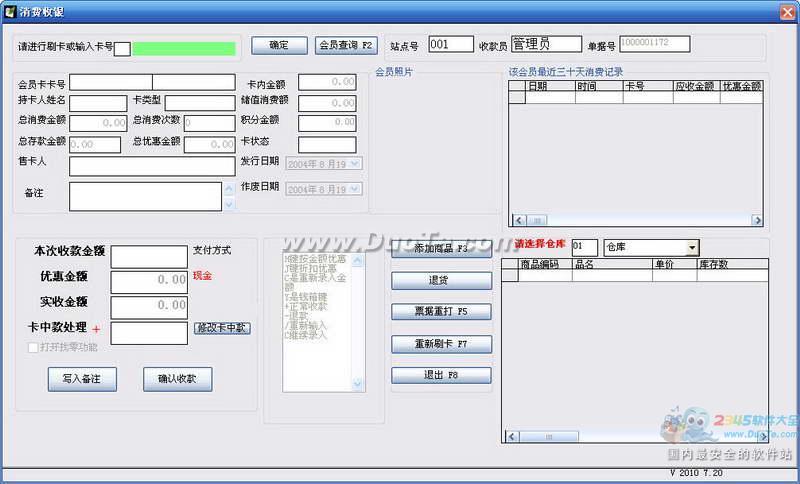800x484 pixels.
Task: Open 会员查询 F2 lookup
Action: point(346,45)
